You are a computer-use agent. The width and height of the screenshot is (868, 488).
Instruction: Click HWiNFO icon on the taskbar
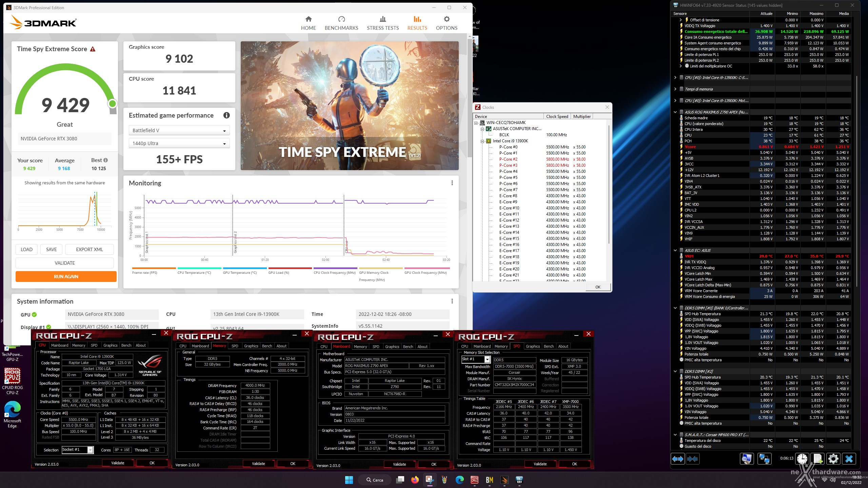click(x=519, y=480)
